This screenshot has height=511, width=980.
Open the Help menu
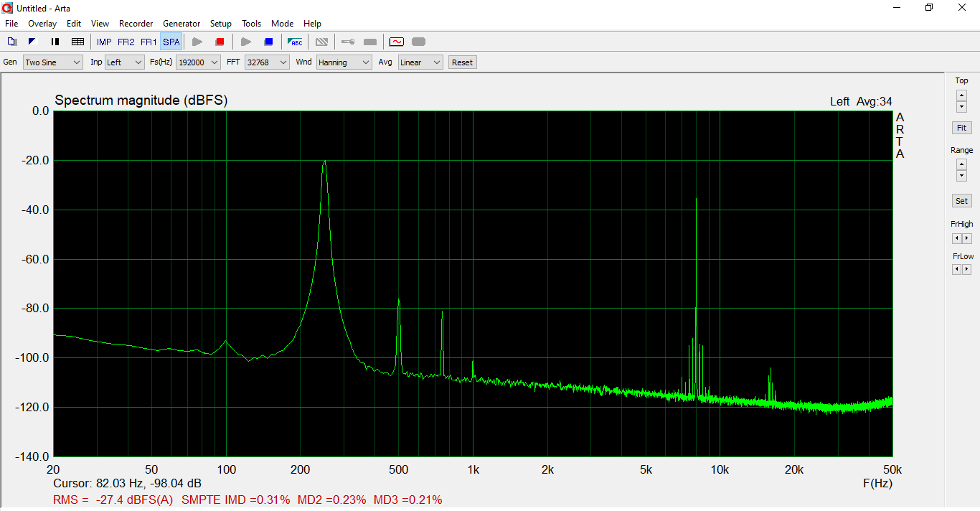(312, 24)
